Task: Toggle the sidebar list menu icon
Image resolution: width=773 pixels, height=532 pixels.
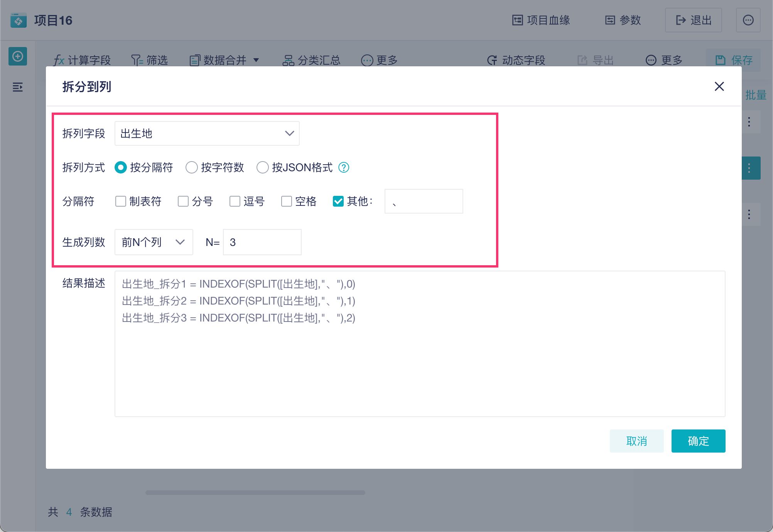Action: 18,87
